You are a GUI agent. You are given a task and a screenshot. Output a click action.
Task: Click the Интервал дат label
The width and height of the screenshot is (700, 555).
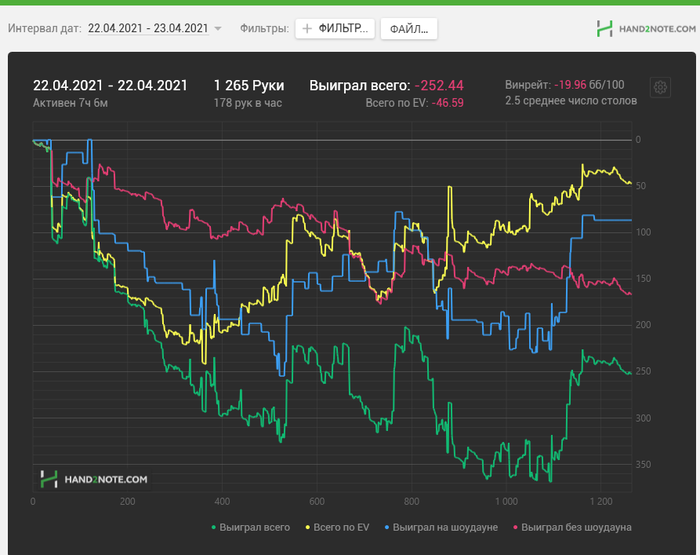(45, 29)
